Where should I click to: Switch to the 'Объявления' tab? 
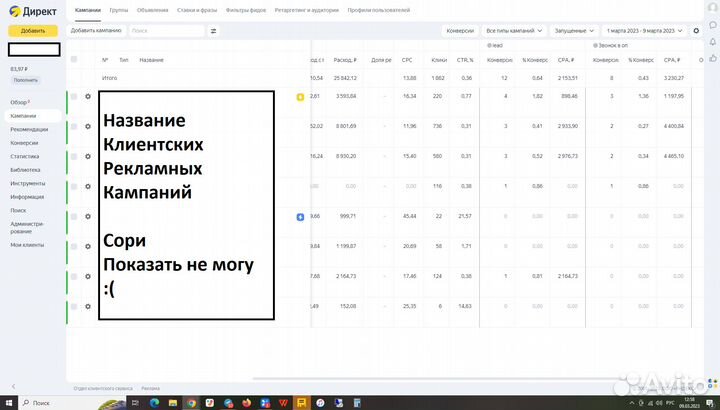tap(152, 10)
